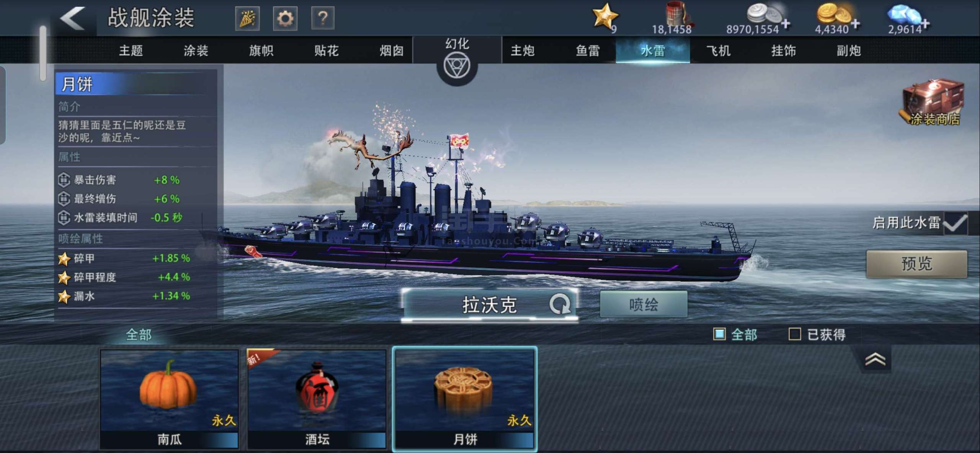Add more diamonds with plus
Viewport: 980px width, 453px height.
point(925,24)
